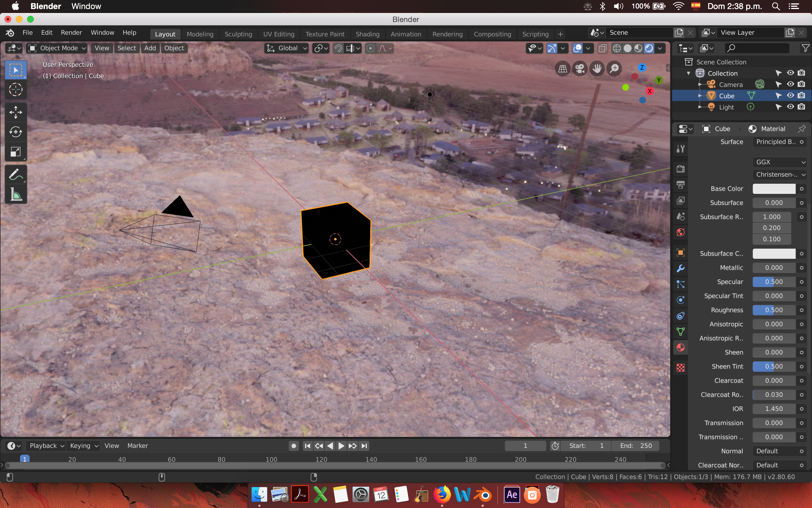Disable the Camera in renders
Viewport: 812px width, 508px height.
802,84
